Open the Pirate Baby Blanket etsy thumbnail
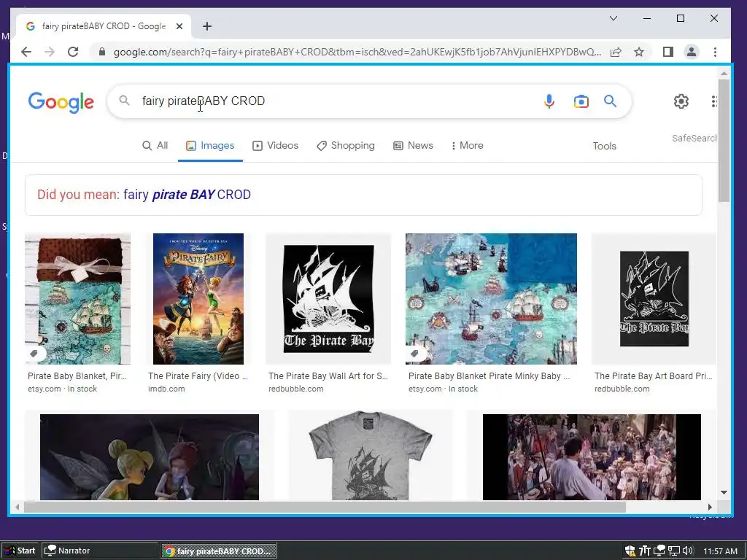 click(77, 298)
